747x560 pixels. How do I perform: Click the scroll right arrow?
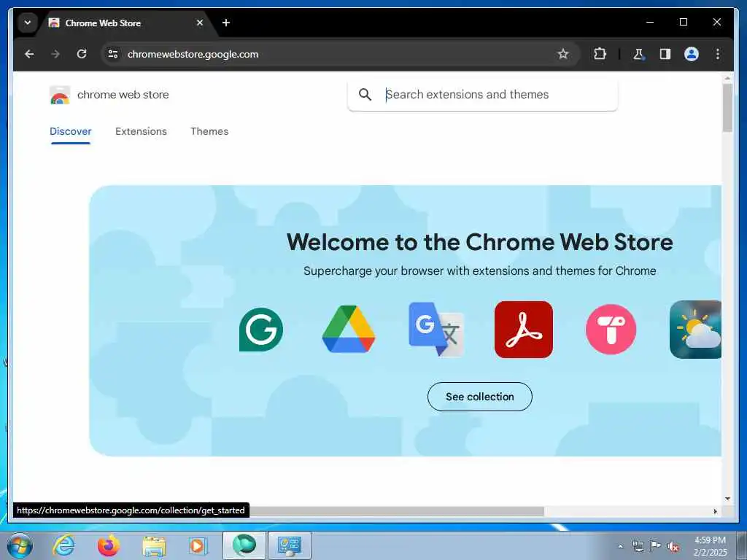[715, 511]
